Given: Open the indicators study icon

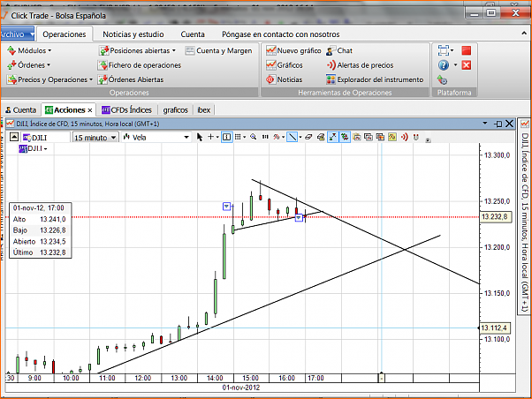Looking at the screenshot, I should pos(277,137).
